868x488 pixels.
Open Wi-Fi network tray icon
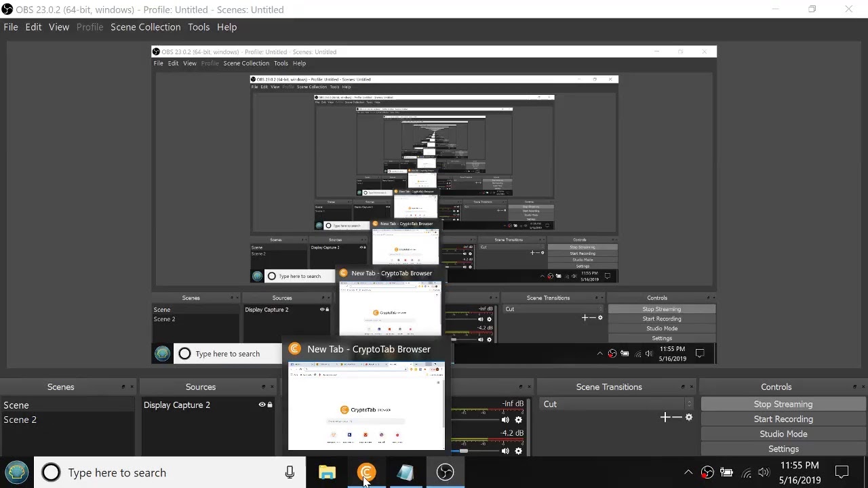[746, 472]
